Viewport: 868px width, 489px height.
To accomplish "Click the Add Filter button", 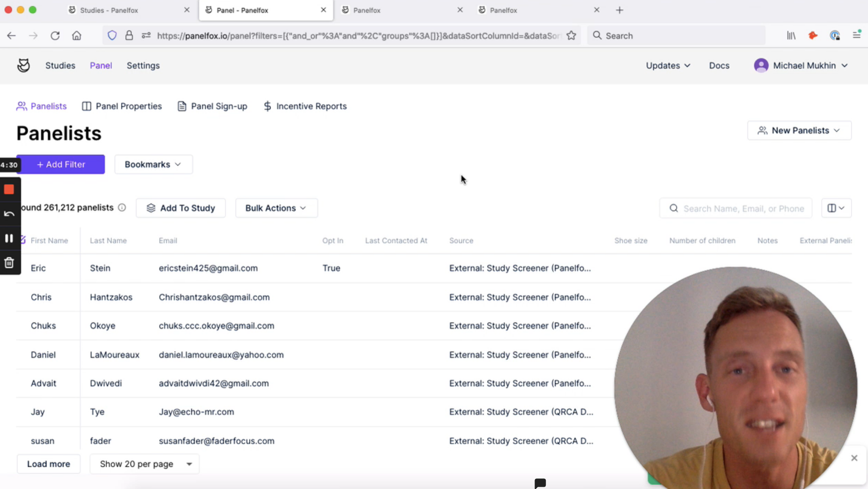I will coord(61,164).
